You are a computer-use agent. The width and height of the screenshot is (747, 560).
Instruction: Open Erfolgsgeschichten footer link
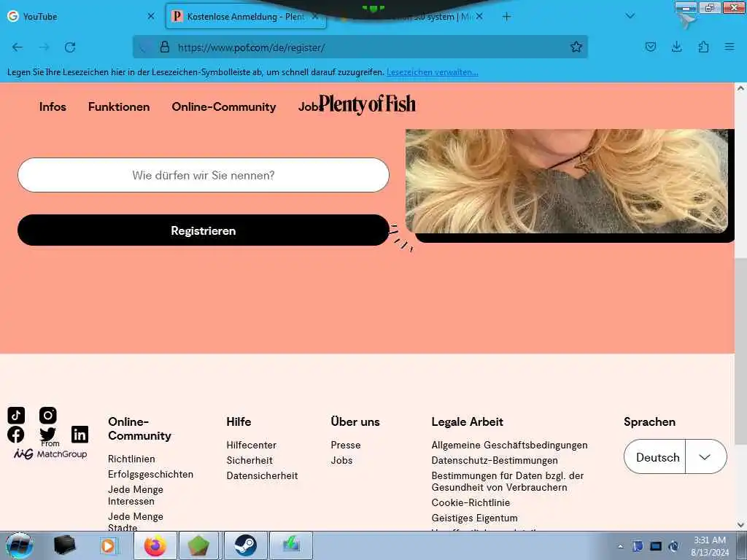tap(150, 474)
